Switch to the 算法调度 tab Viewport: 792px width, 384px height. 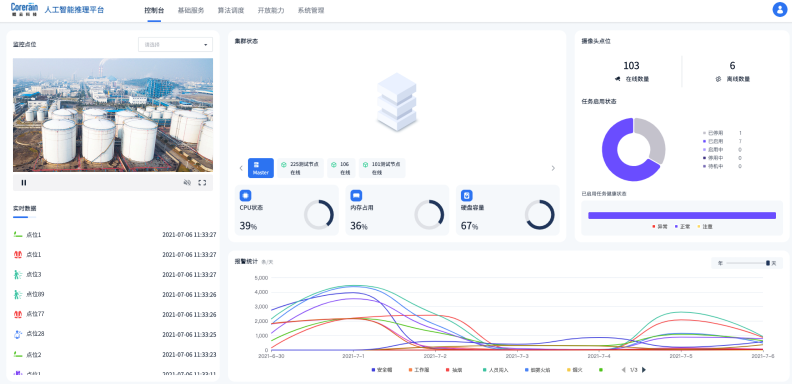pos(231,10)
